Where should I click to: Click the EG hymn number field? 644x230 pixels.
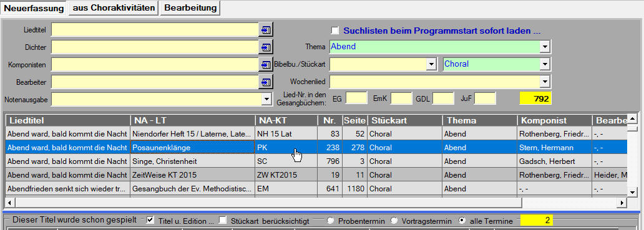[356, 98]
